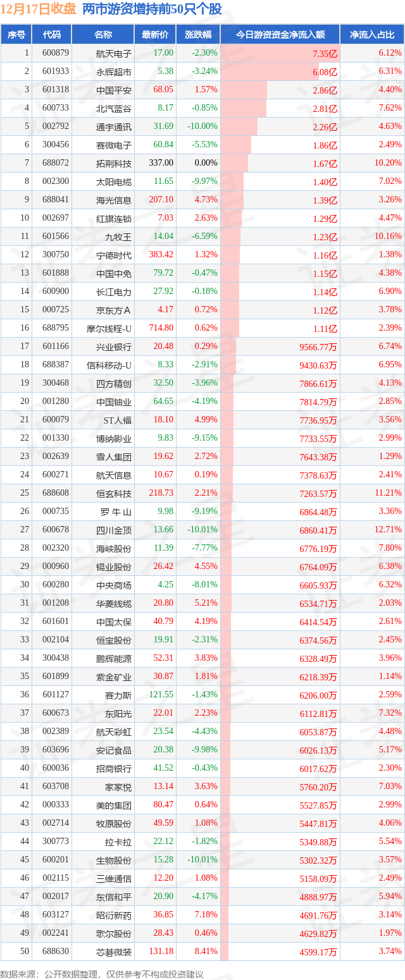Image resolution: width=405 pixels, height=980 pixels.
Task: Click stock name 牧原股份
Action: (114, 823)
